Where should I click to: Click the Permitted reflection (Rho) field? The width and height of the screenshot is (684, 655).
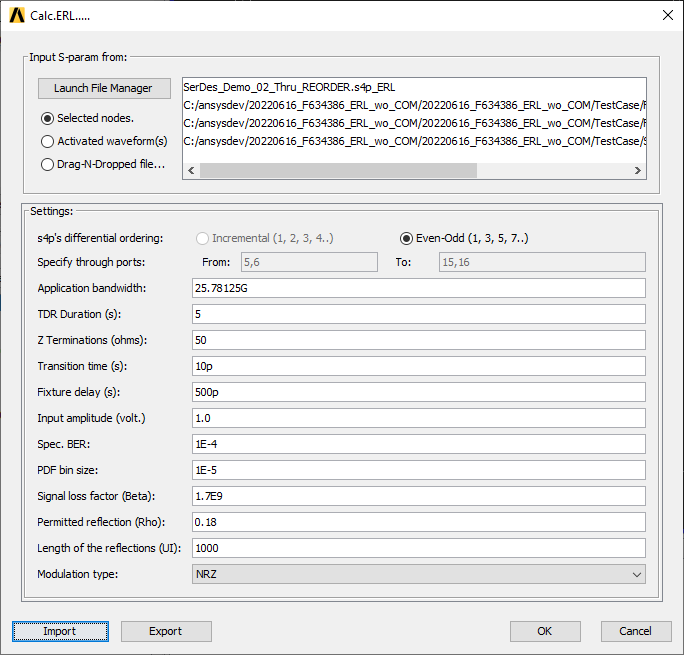coord(419,522)
